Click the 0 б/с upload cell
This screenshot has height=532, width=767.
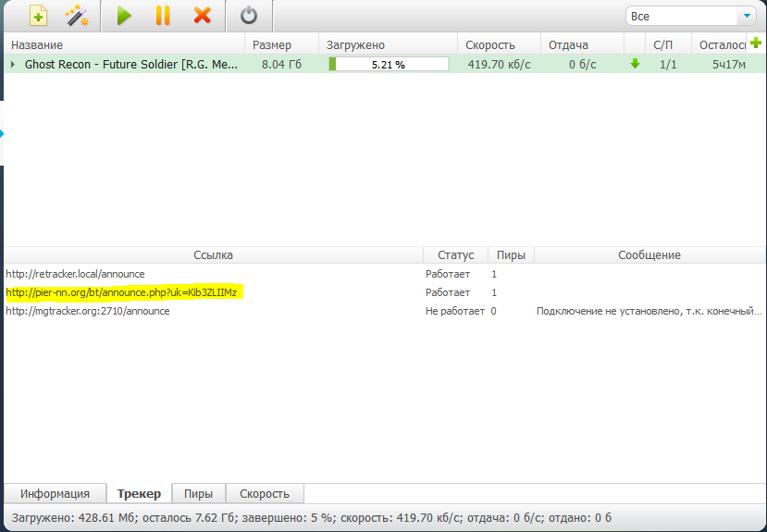coord(583,64)
